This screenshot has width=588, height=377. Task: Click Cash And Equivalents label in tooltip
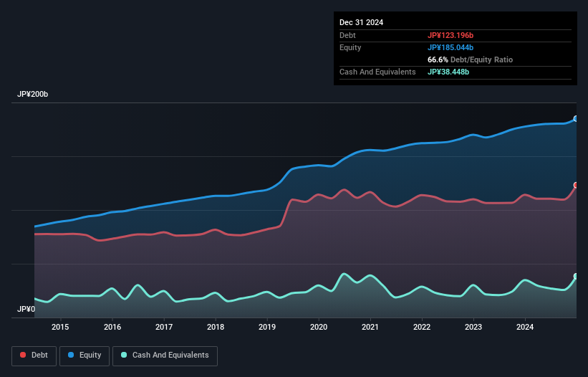pos(377,72)
